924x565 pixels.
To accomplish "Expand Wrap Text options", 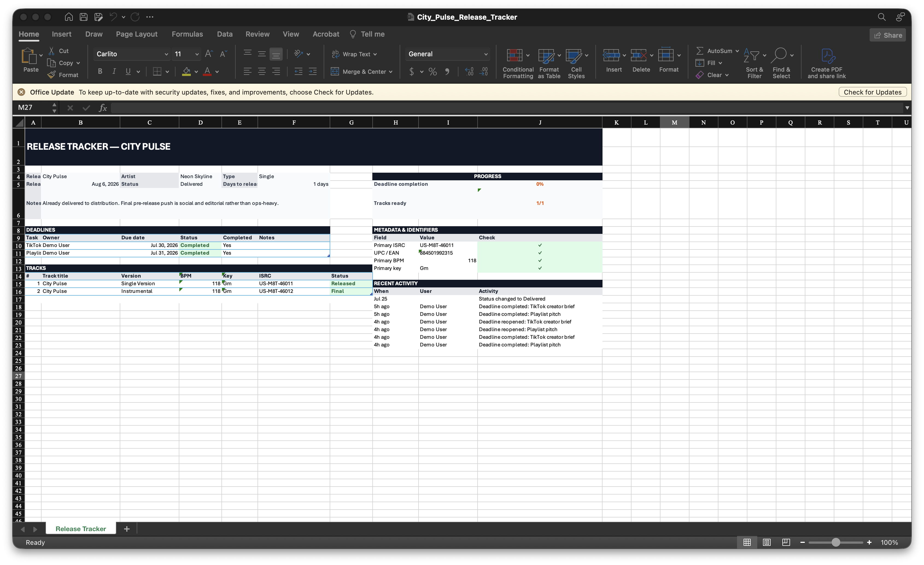I will pos(375,54).
